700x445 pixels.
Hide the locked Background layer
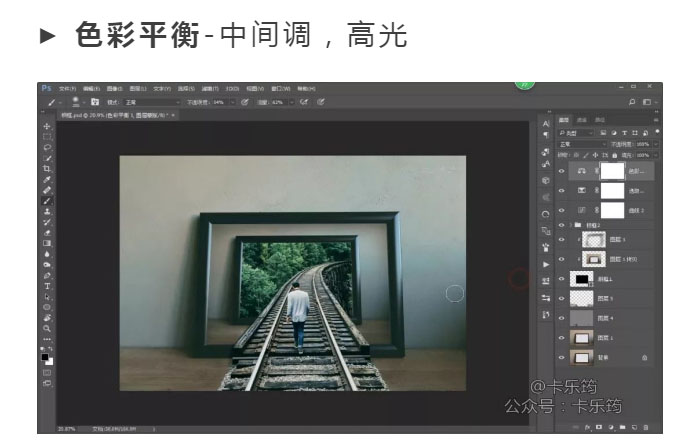562,358
